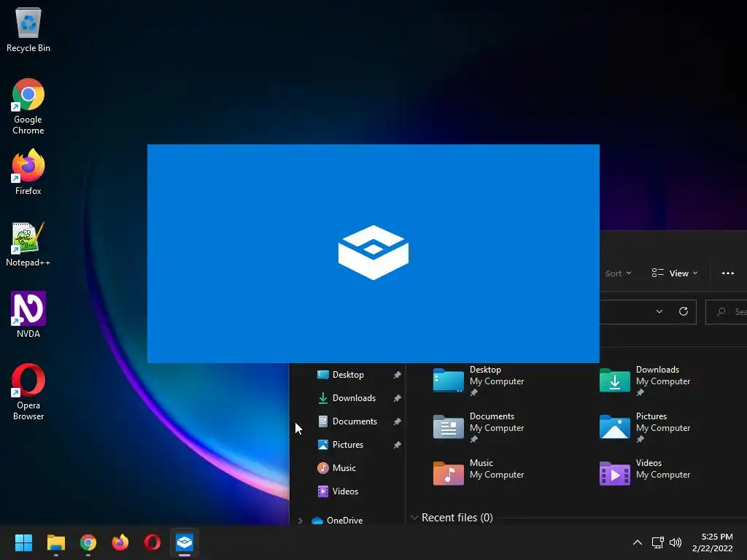Image resolution: width=747 pixels, height=560 pixels.
Task: Open the Recycle Bin desktop icon
Action: click(28, 29)
